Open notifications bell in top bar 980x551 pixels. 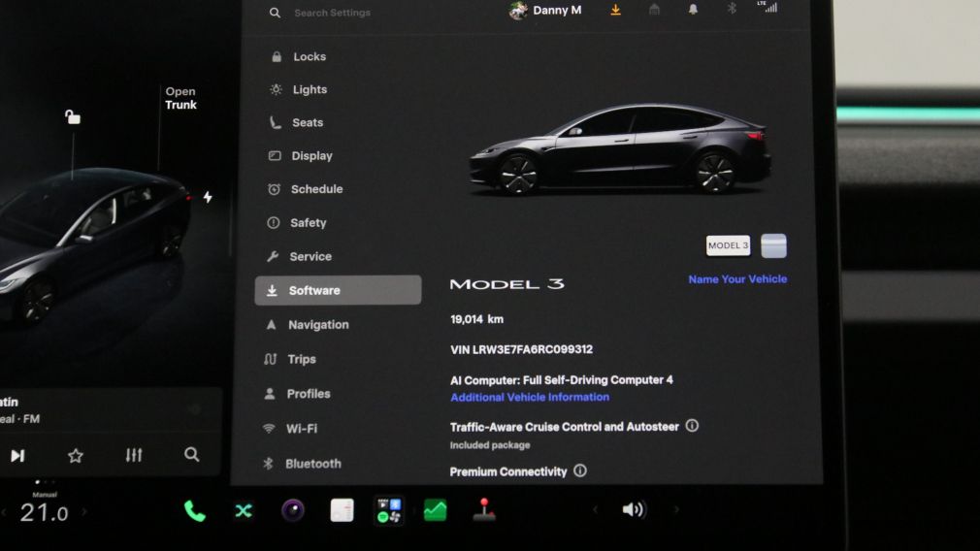point(693,10)
